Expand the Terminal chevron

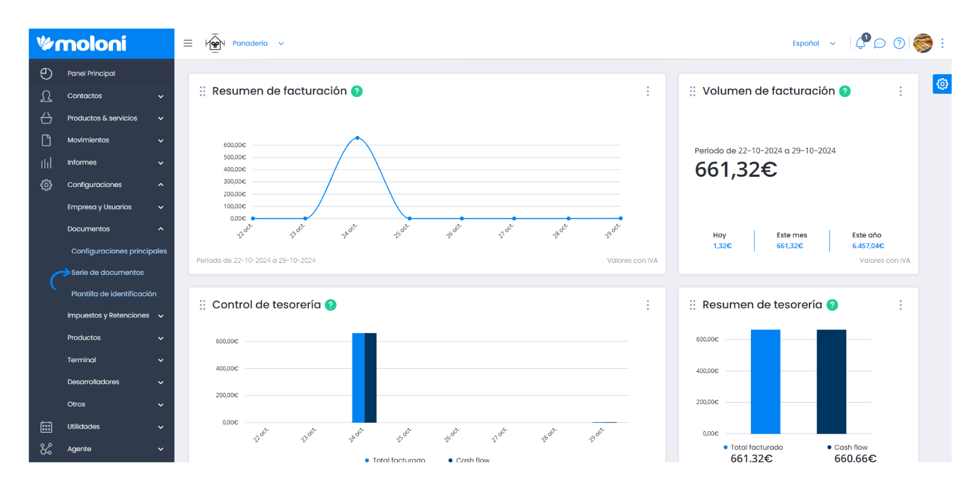tap(161, 360)
